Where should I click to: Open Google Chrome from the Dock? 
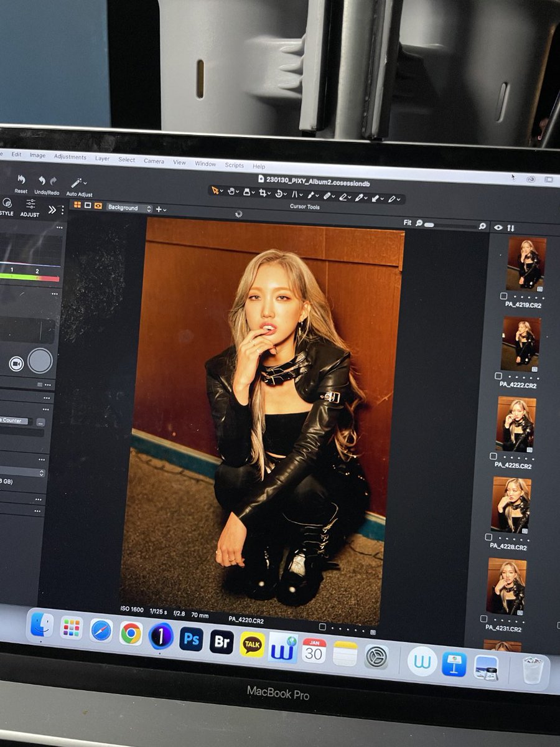[131, 633]
